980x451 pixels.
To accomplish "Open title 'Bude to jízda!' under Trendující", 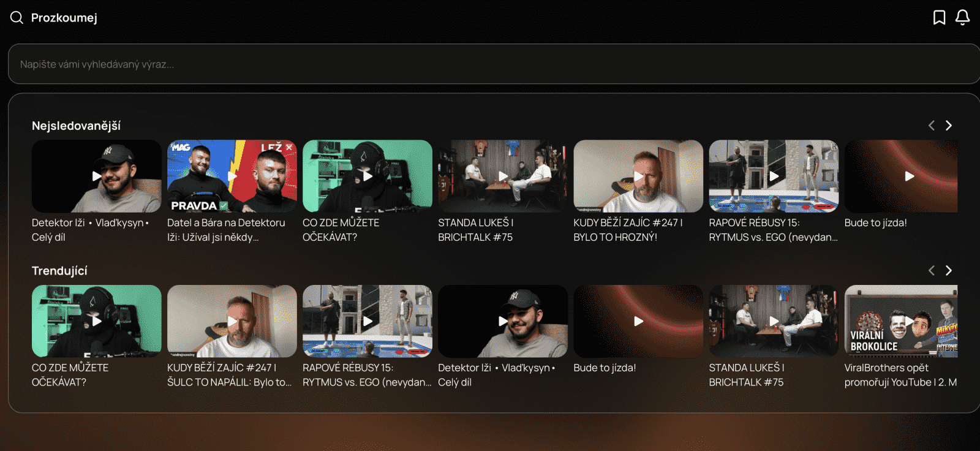I will click(x=605, y=368).
